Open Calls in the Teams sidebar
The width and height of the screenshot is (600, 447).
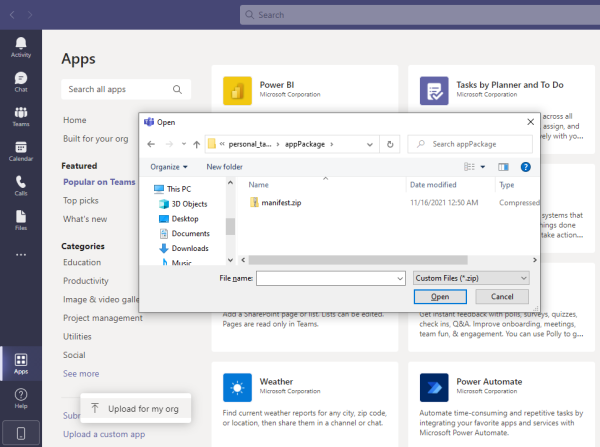pyautogui.click(x=21, y=186)
